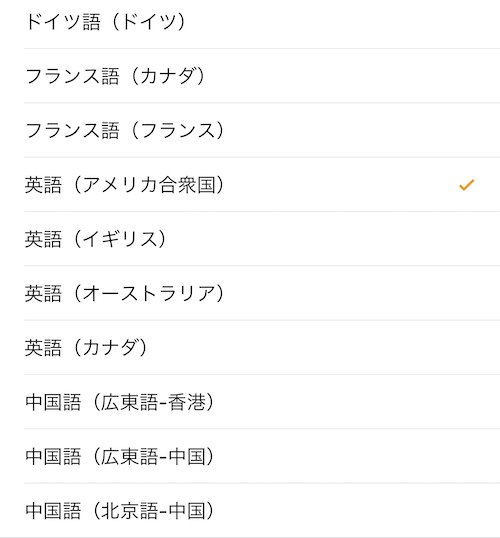Pick 中国語（北京語-中国） from the list
The height and width of the screenshot is (538, 500).
(x=262, y=510)
